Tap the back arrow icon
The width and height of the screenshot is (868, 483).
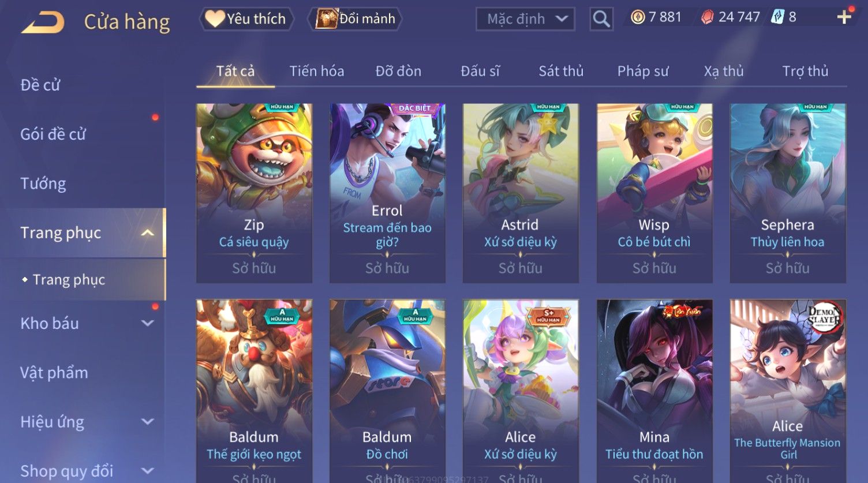(x=43, y=22)
